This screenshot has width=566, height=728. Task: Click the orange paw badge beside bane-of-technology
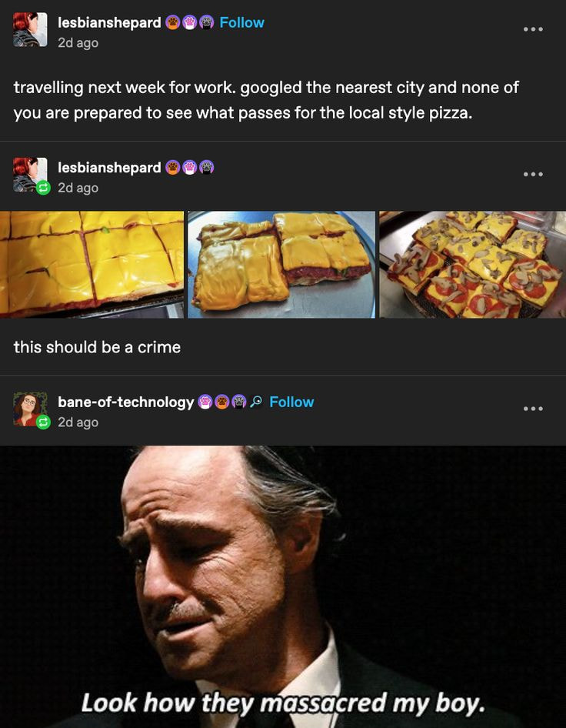point(222,402)
